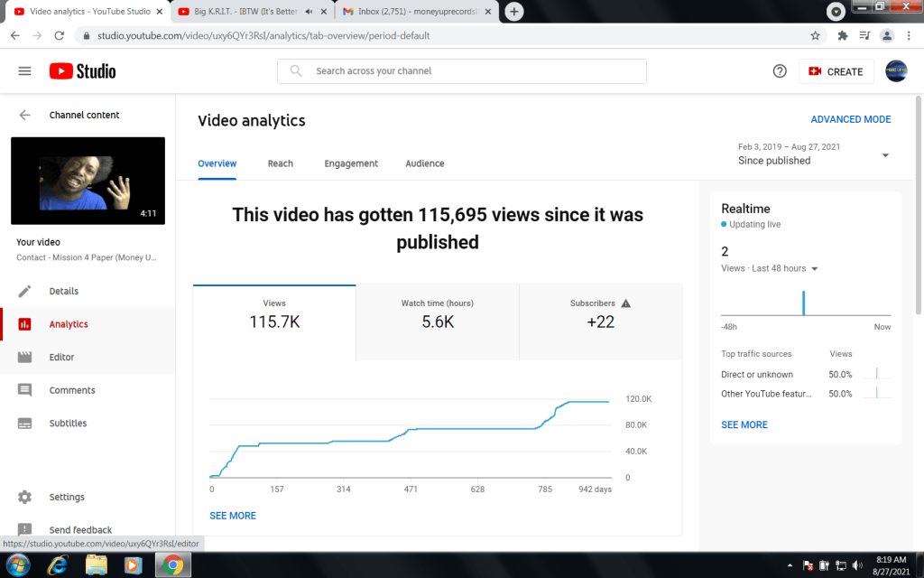Expand the Views Last 48 hours dropdown

click(815, 269)
